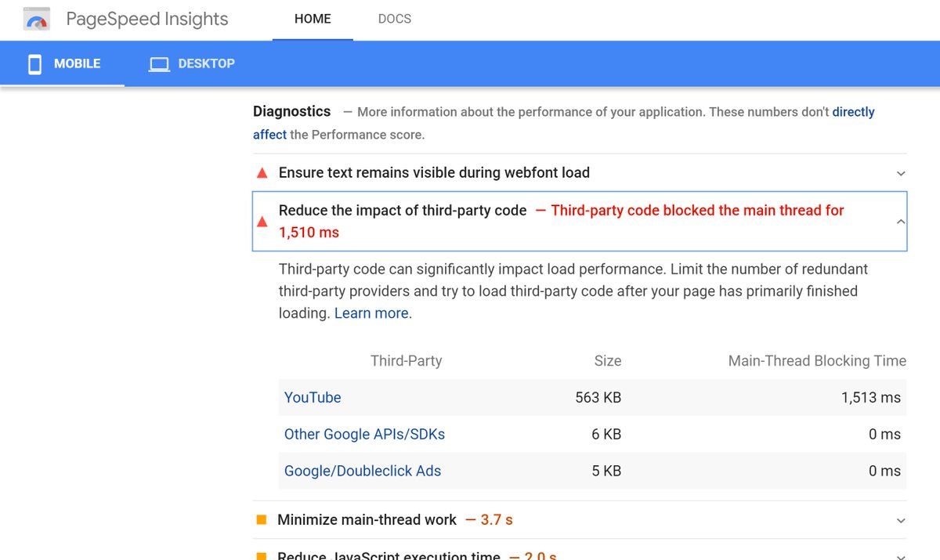940x560 pixels.
Task: Click the PageSpeed Insights title text
Action: pyautogui.click(x=147, y=19)
